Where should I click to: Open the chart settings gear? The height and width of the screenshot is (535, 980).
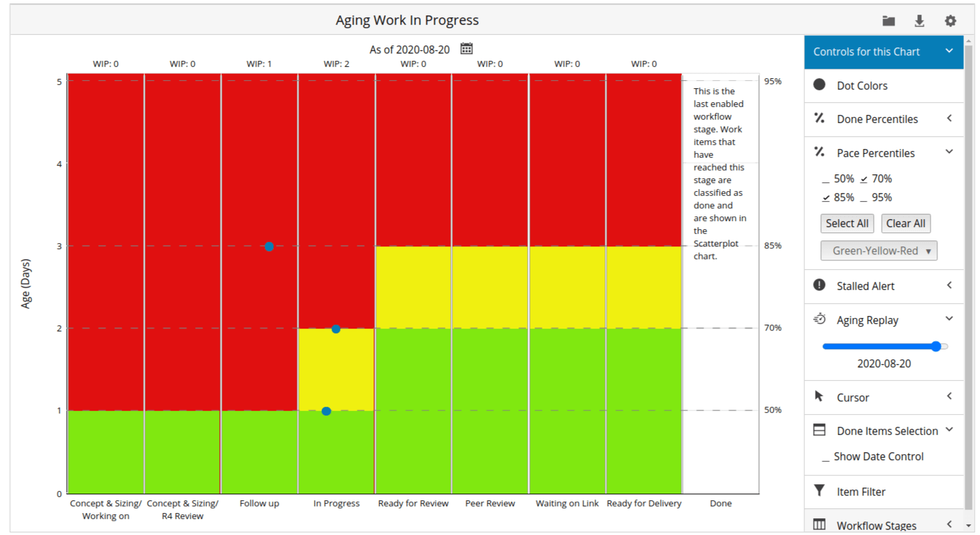[x=950, y=20]
